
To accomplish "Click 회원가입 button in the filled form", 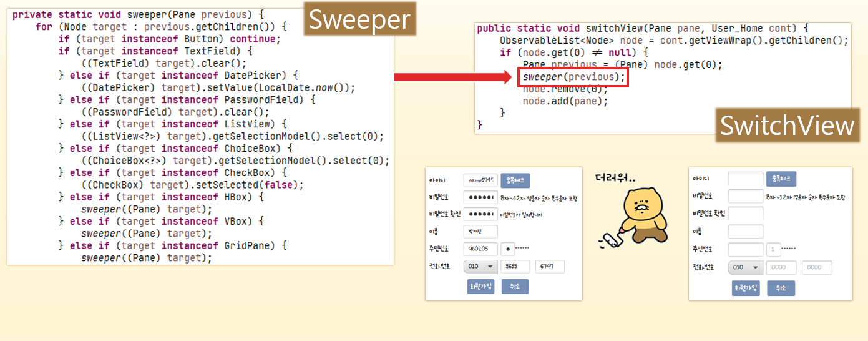I will point(480,287).
